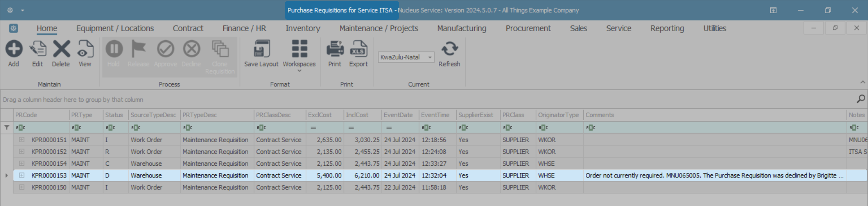Refresh the purchase requisitions list

(449, 49)
